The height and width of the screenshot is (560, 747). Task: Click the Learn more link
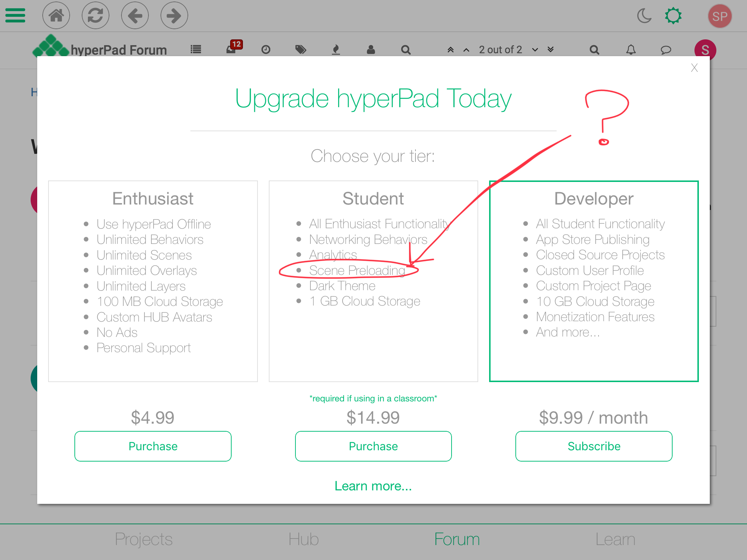click(x=373, y=486)
